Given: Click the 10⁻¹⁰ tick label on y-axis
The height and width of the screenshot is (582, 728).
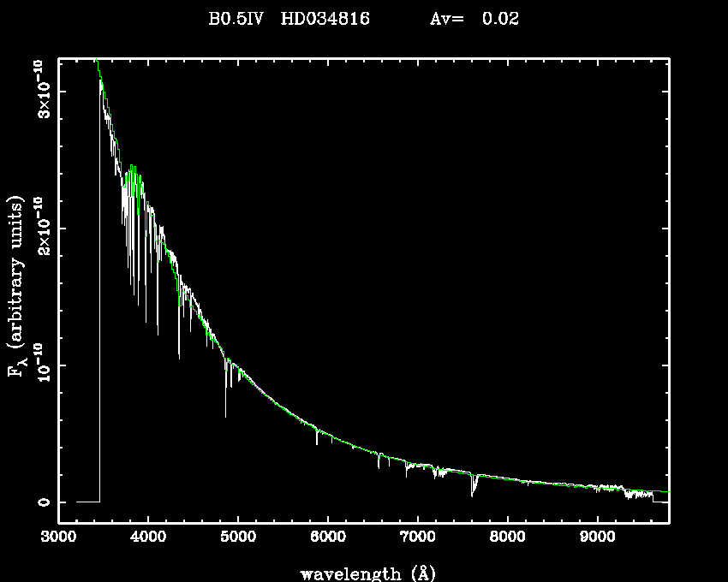Looking at the screenshot, I should [40, 365].
